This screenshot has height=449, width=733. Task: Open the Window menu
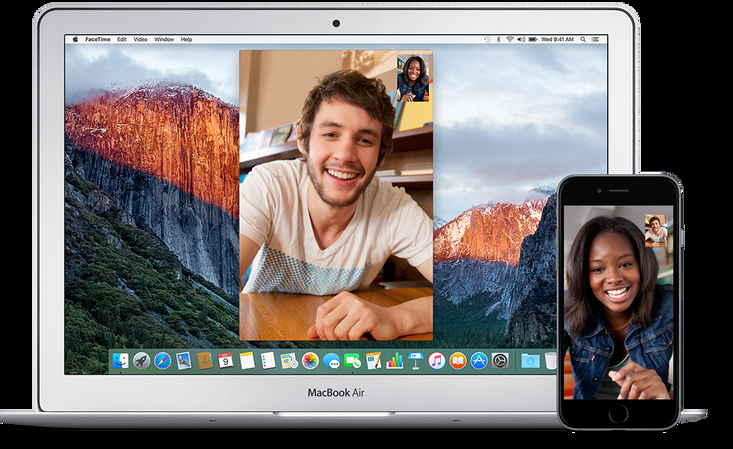164,39
